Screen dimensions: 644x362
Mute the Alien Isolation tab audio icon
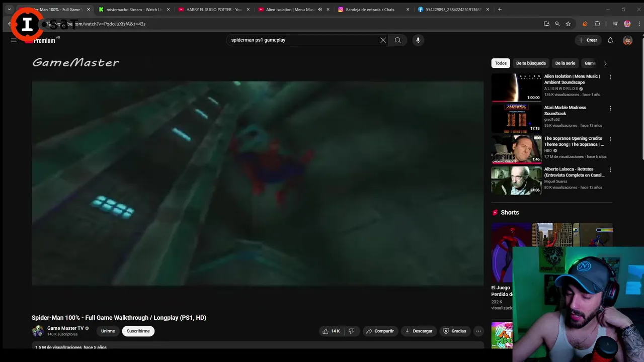pos(319,10)
